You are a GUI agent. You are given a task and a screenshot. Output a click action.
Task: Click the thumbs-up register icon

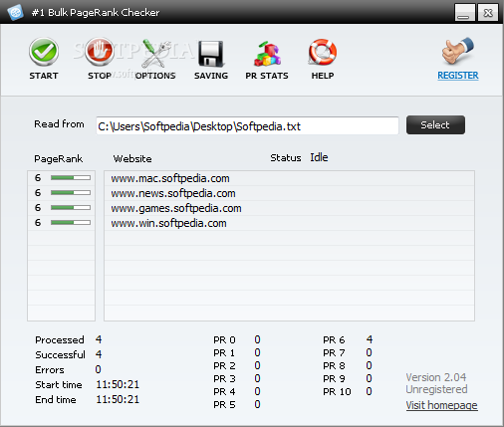click(x=457, y=51)
